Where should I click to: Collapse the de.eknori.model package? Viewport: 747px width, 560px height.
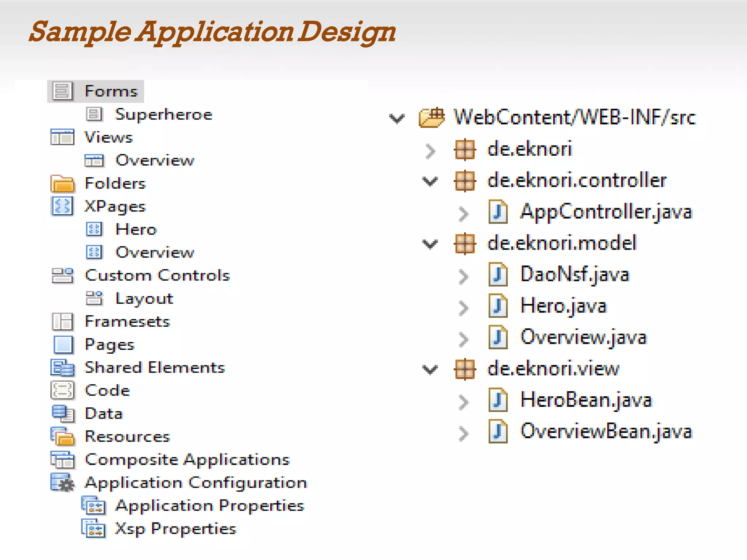pos(430,244)
